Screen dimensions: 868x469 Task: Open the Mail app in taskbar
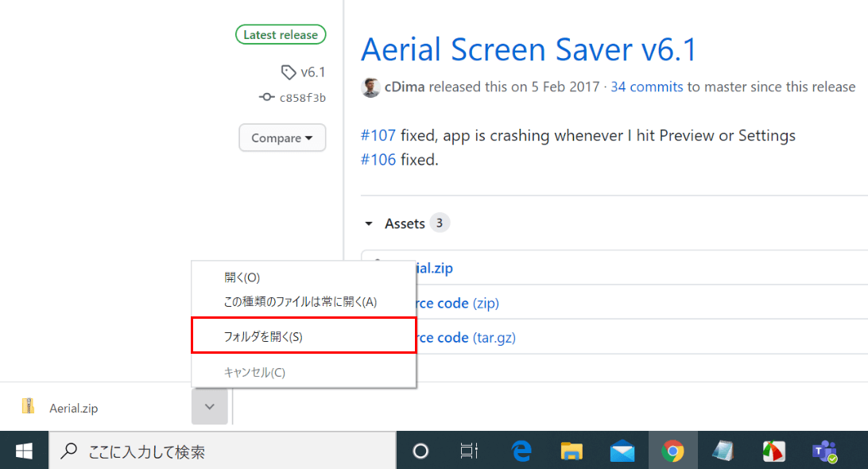click(622, 452)
